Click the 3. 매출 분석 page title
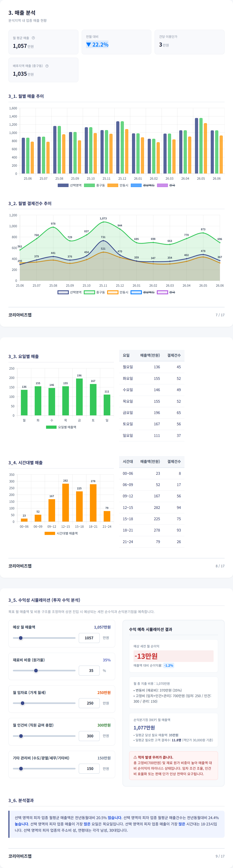Screen dimensions: 233x868 point(22,13)
